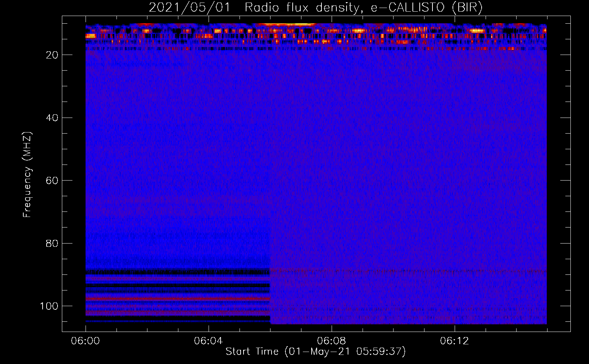Click the '06:08' time tick label
Image resolution: width=589 pixels, height=364 pixels.
pos(332,341)
